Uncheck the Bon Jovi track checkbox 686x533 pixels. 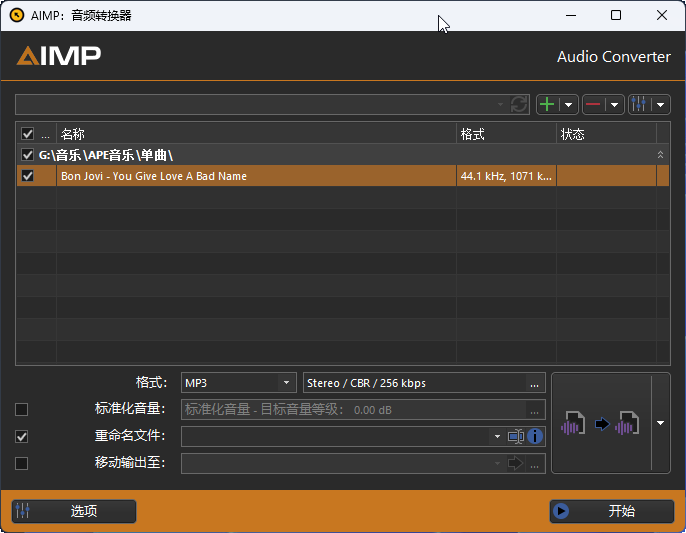click(28, 176)
